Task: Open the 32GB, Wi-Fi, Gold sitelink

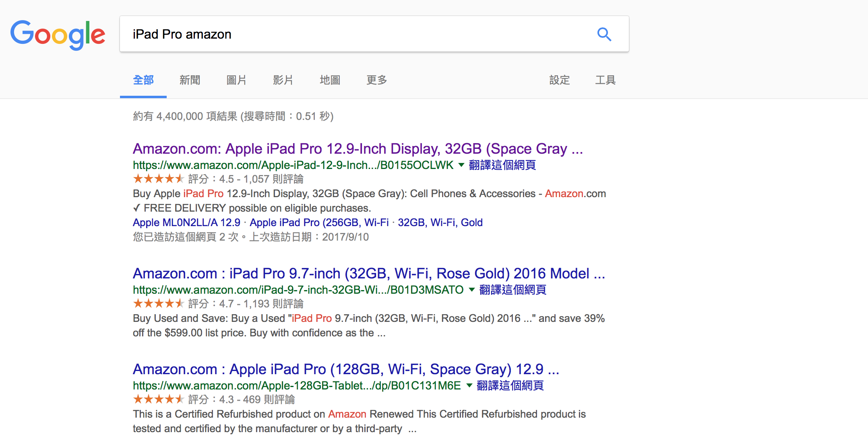Action: pos(440,222)
